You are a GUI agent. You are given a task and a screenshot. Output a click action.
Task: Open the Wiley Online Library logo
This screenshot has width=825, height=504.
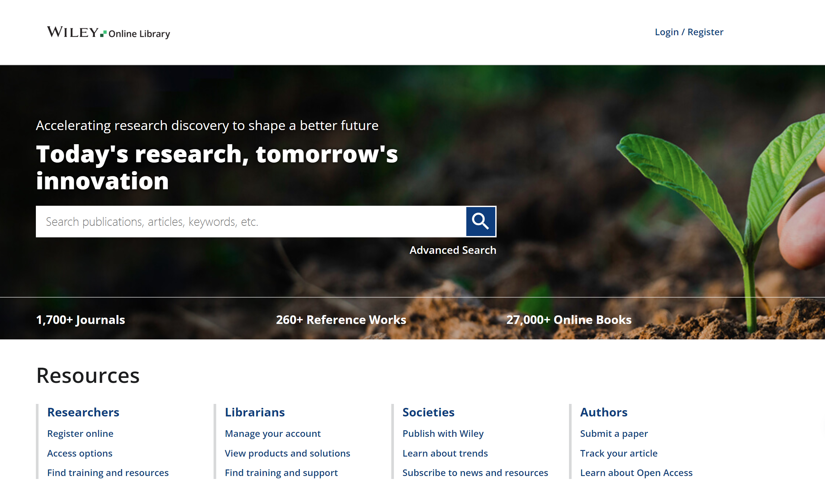tap(109, 33)
